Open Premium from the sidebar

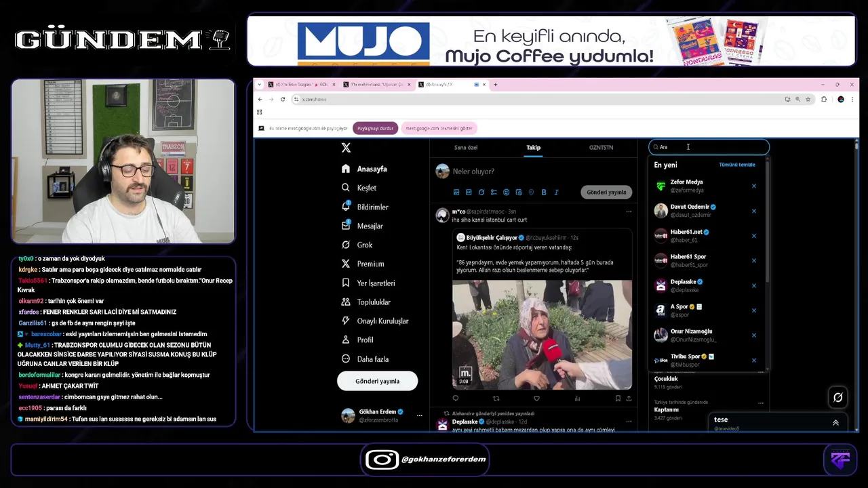363,264
